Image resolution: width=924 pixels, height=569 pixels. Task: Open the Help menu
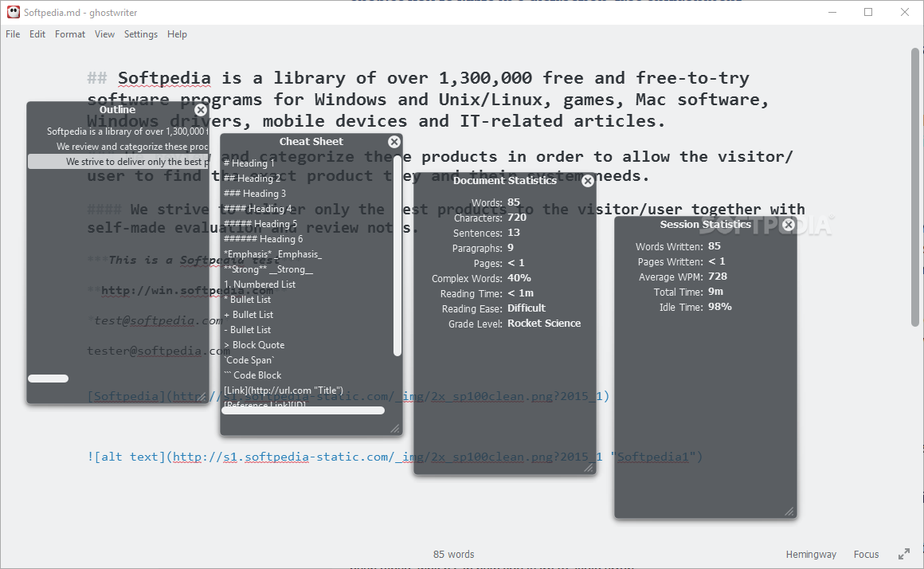[177, 34]
